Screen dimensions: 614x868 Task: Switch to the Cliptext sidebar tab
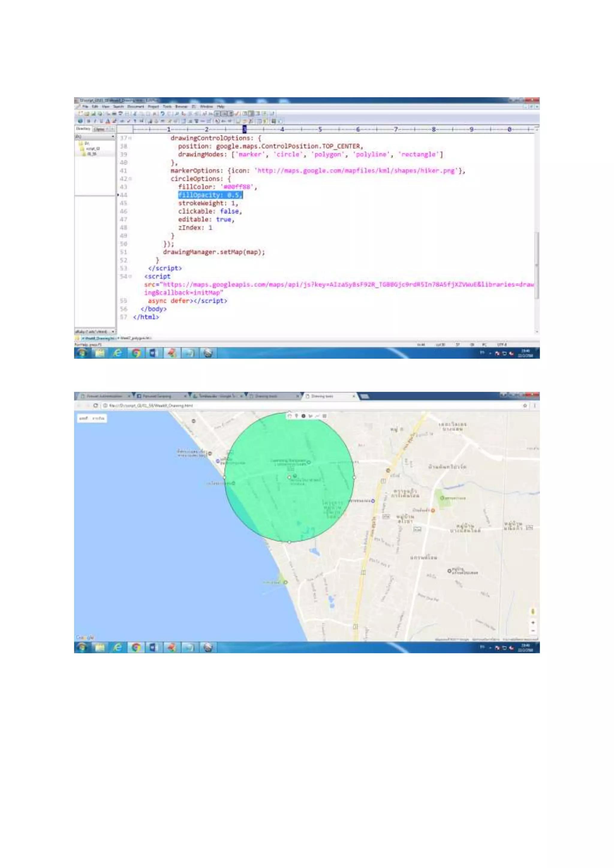[x=99, y=129]
